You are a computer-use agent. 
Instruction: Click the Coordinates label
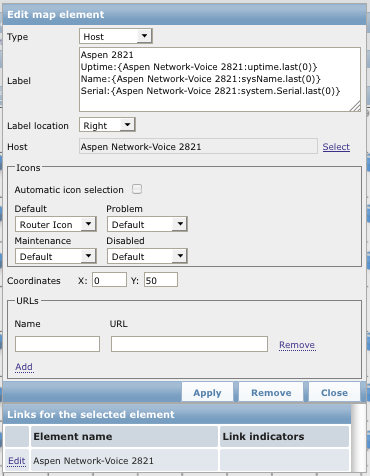point(34,281)
